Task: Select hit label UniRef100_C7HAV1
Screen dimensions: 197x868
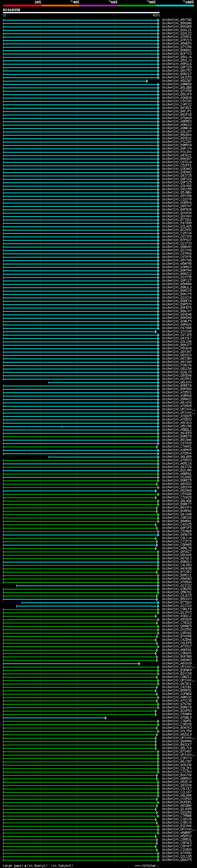Action: 177,447
